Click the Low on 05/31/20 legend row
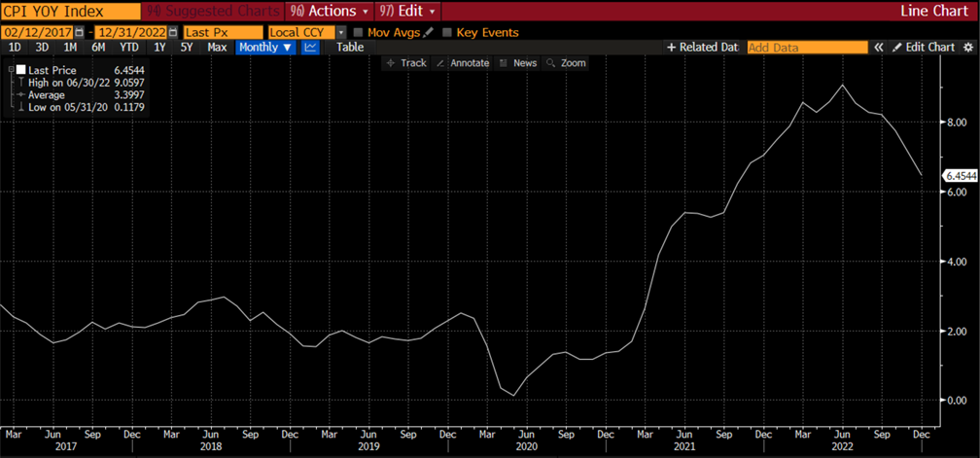Screen dimensions: 980x458 (83, 108)
